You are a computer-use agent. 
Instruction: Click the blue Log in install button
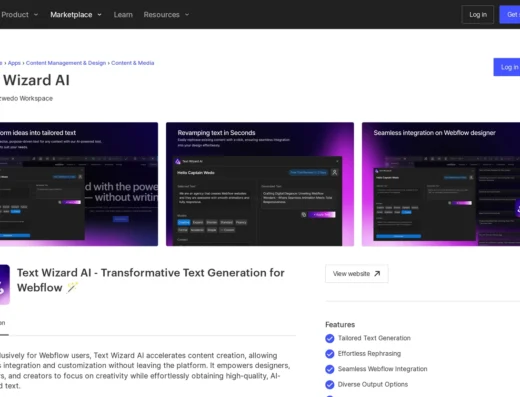pyautogui.click(x=507, y=67)
